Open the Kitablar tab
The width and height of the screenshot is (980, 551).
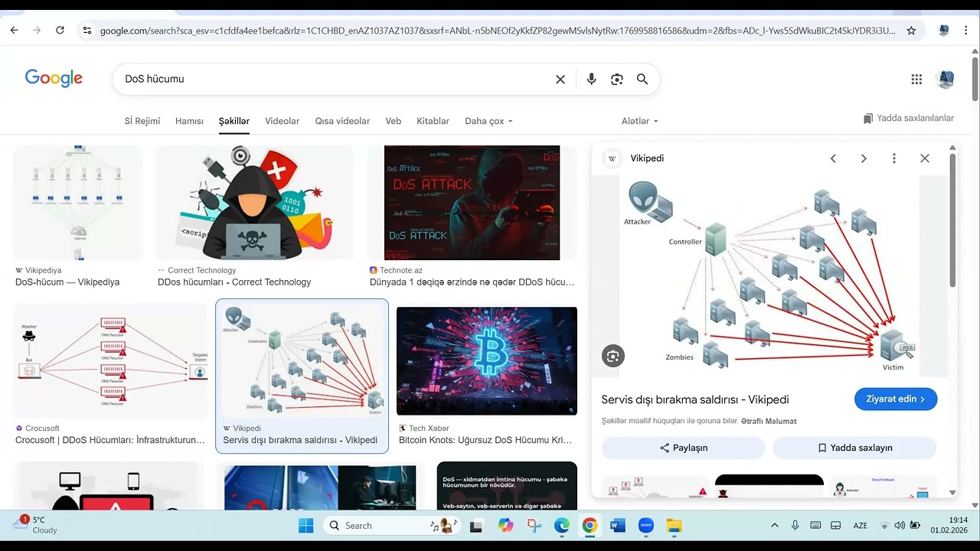pos(433,121)
